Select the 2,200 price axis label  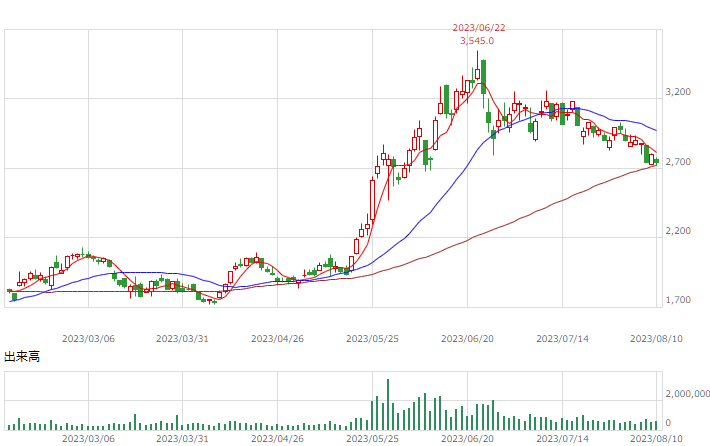pos(678,231)
